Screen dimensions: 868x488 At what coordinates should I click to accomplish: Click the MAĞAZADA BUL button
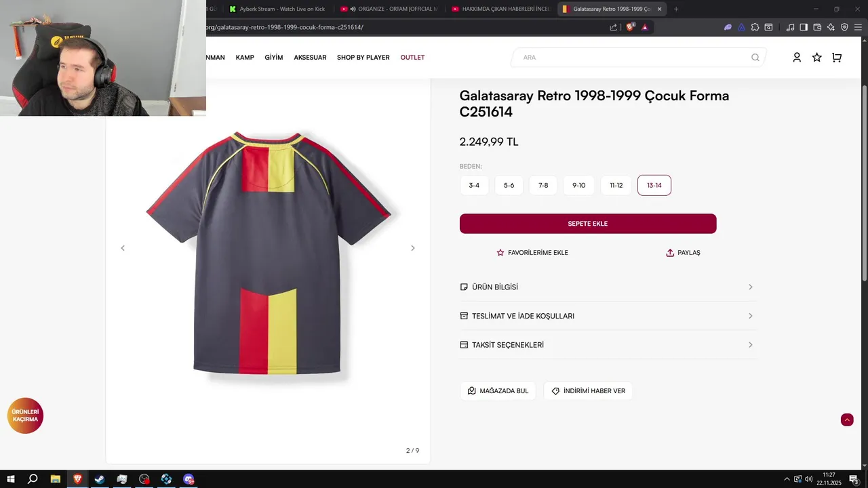coord(498,391)
